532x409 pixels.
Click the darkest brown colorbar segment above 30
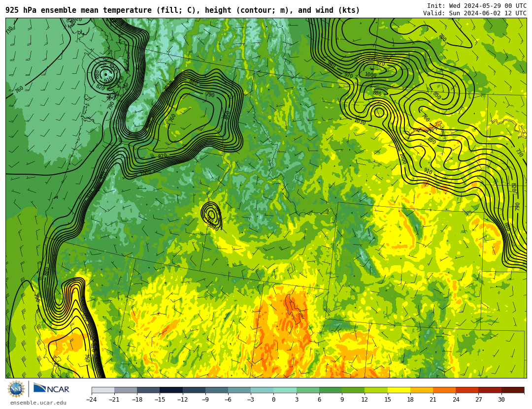(512, 390)
